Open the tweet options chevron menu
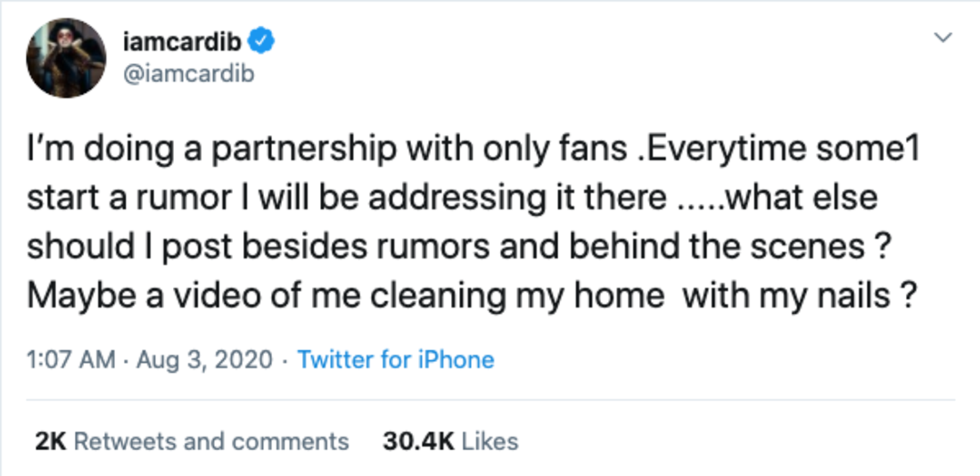 [x=942, y=38]
